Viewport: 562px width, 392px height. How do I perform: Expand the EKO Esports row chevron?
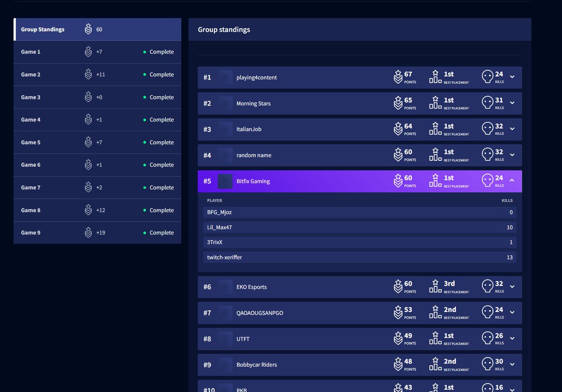(512, 287)
